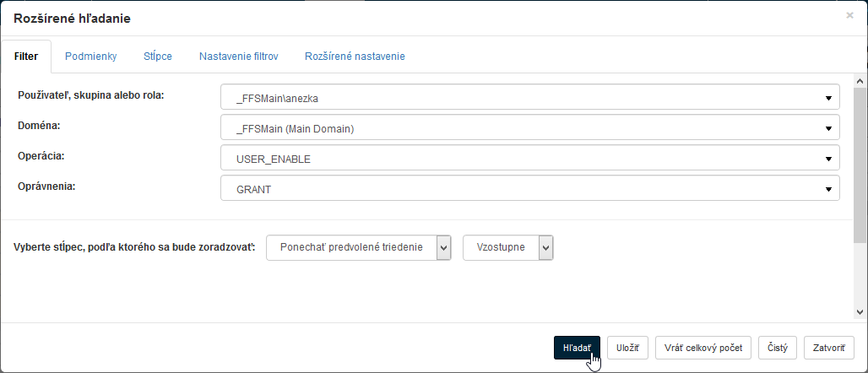
Task: Open the Oprávnenia dropdown showing GRANT
Action: 828,188
